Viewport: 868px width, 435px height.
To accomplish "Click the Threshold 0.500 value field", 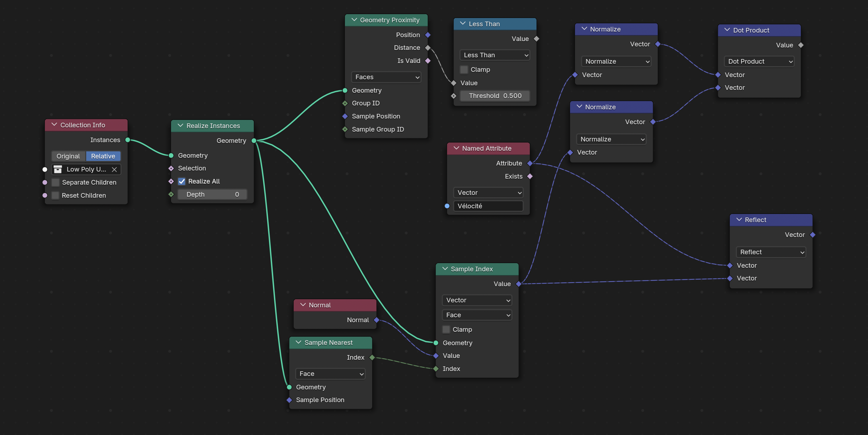I will tap(495, 96).
